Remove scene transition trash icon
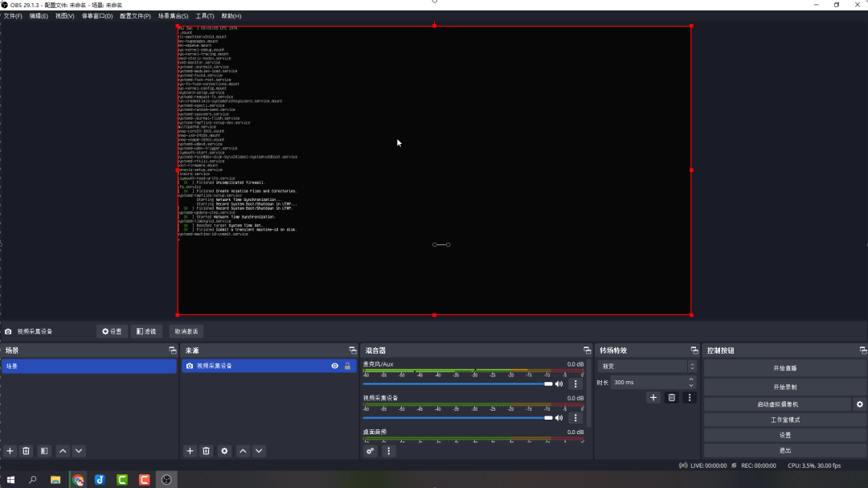This screenshot has width=868, height=488. [671, 397]
